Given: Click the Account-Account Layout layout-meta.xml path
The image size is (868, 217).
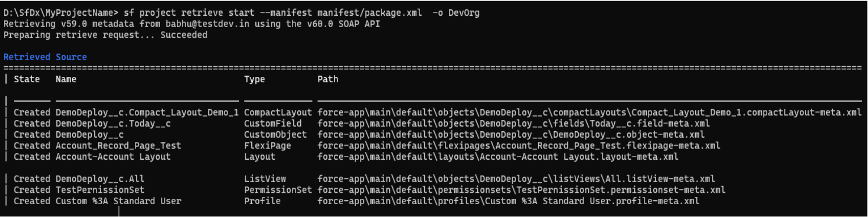Looking at the screenshot, I should point(498,157).
